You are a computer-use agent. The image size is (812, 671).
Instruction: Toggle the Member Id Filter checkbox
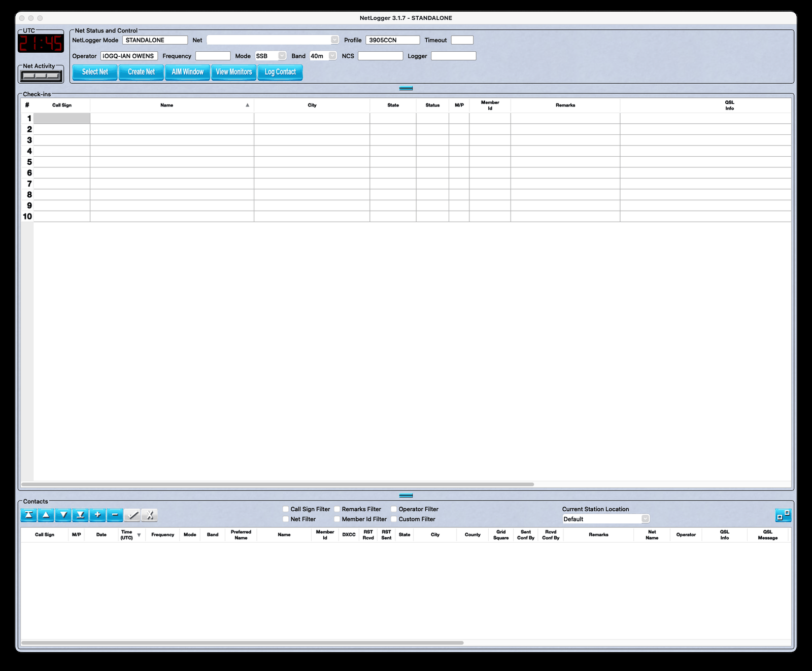click(x=337, y=519)
